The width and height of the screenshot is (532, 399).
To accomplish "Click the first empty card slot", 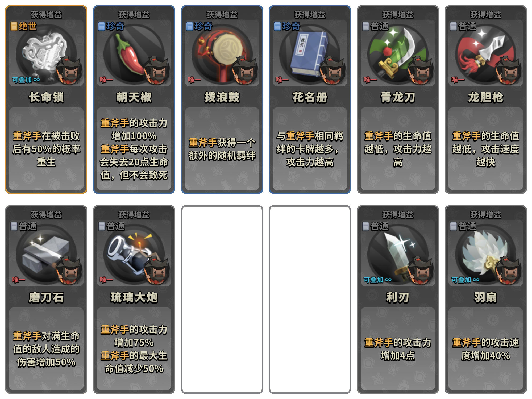I will click(x=222, y=300).
